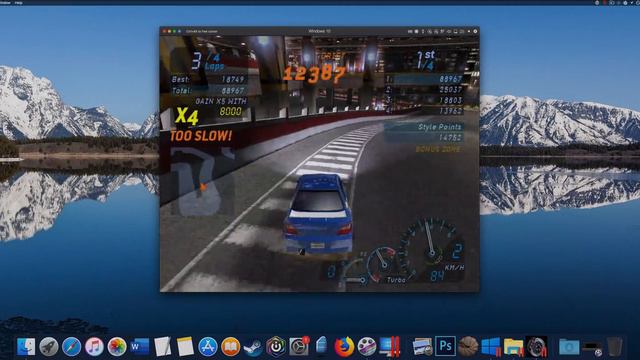
Task: Open System Preferences with red badge
Action: pyautogui.click(x=299, y=346)
